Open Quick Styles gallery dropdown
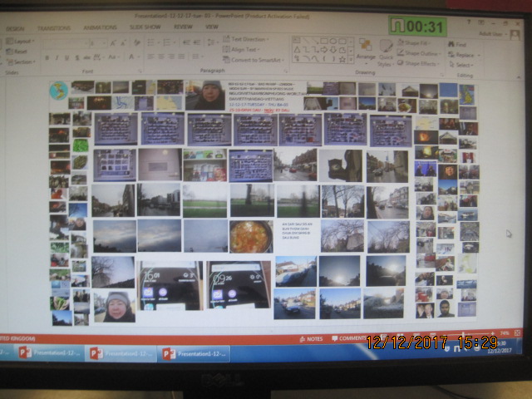Screen dimensions: 532x399 click(x=385, y=53)
